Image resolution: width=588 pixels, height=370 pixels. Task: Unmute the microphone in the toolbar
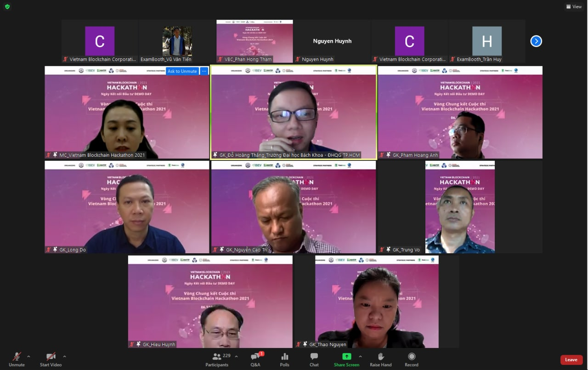pyautogui.click(x=17, y=359)
